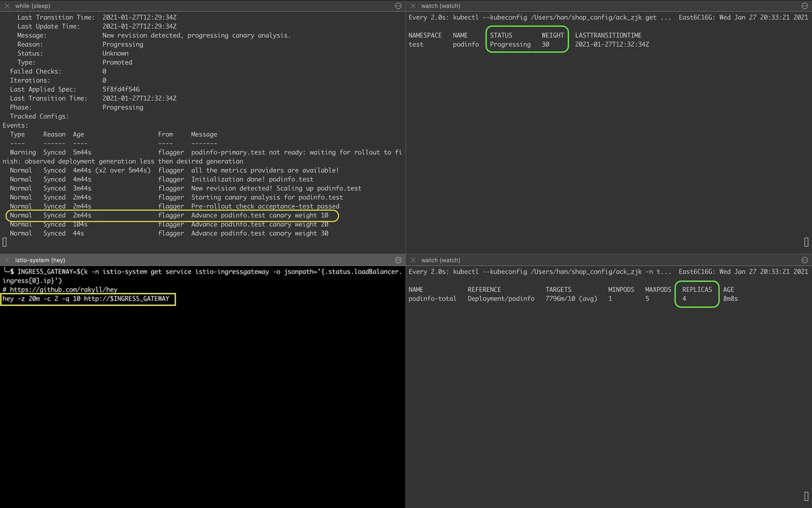Screen dimensions: 812x508
Task: Click the 'hey -z 20m -c 2 -q 10' command line
Action: [86, 299]
